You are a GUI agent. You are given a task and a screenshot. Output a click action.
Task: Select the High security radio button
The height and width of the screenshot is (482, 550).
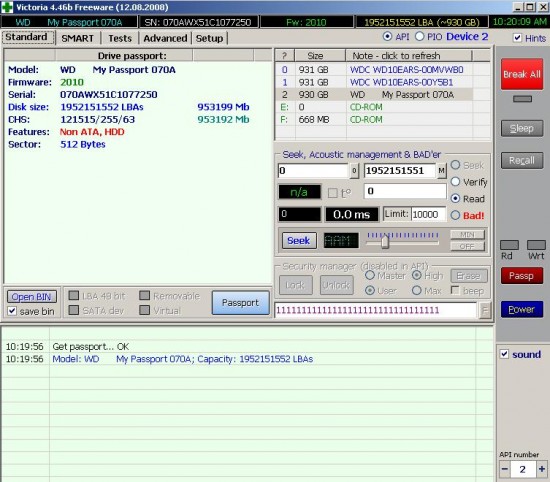(x=416, y=275)
